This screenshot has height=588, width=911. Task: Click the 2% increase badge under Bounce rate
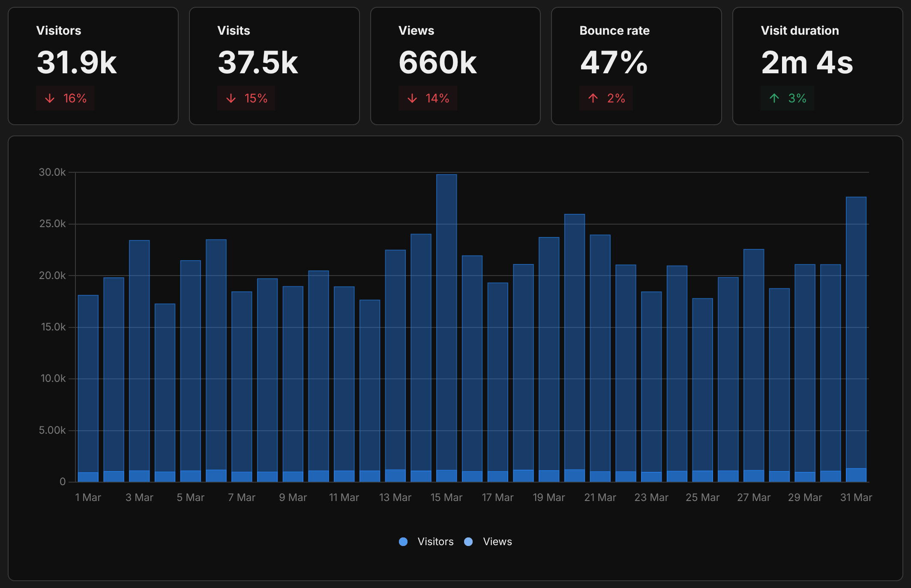[606, 98]
